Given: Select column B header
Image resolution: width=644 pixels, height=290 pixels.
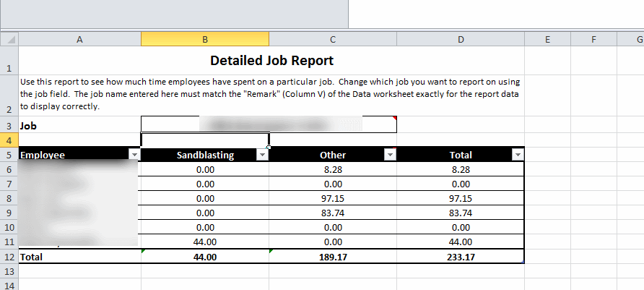Looking at the screenshot, I should pyautogui.click(x=205, y=39).
